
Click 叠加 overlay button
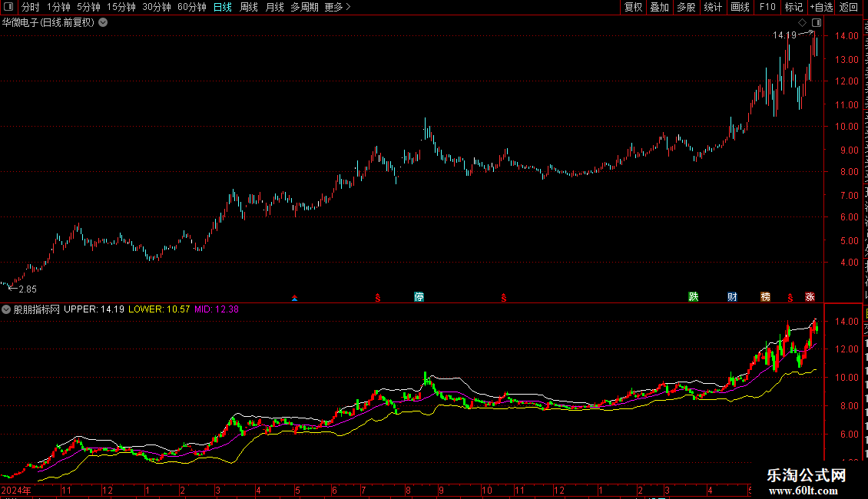pos(660,7)
